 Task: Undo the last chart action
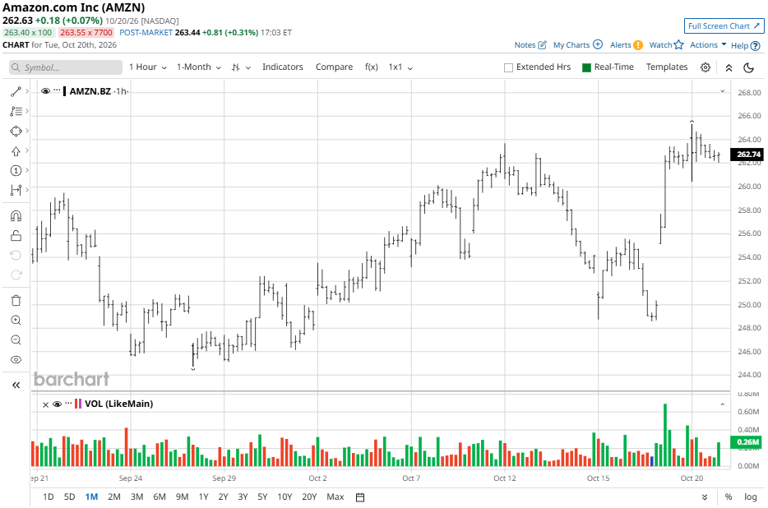pyautogui.click(x=16, y=255)
